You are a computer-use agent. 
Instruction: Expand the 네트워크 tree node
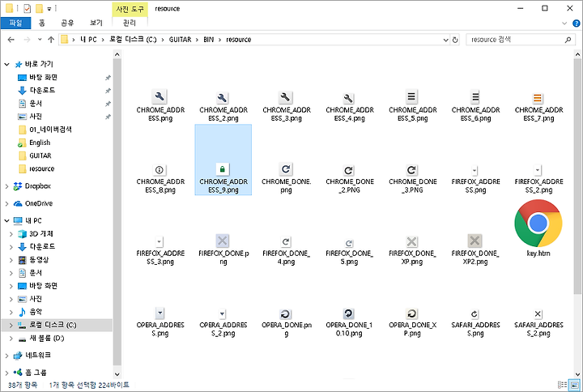tap(6, 356)
